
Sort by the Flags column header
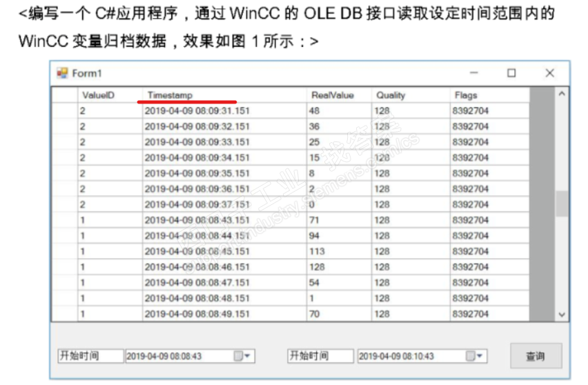489,95
